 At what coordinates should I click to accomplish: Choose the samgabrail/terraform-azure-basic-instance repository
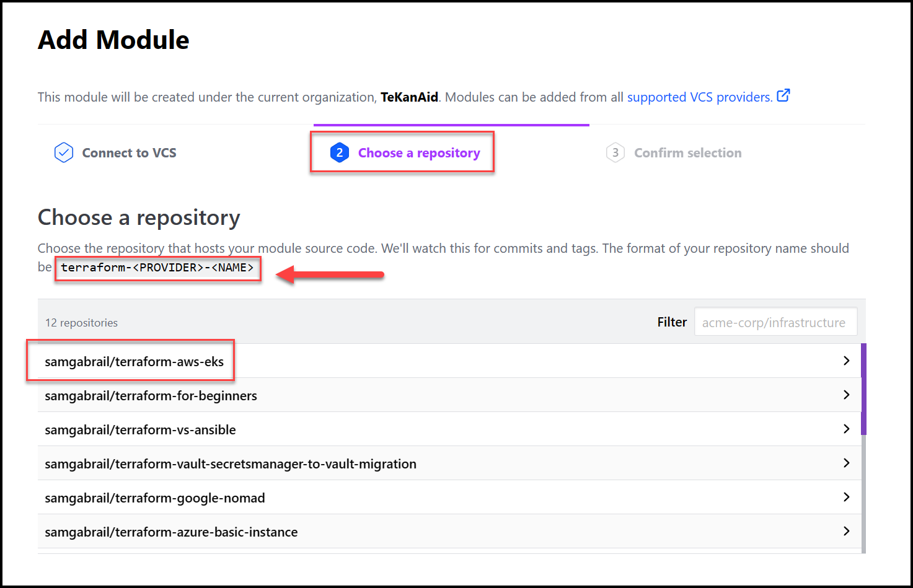pyautogui.click(x=449, y=531)
